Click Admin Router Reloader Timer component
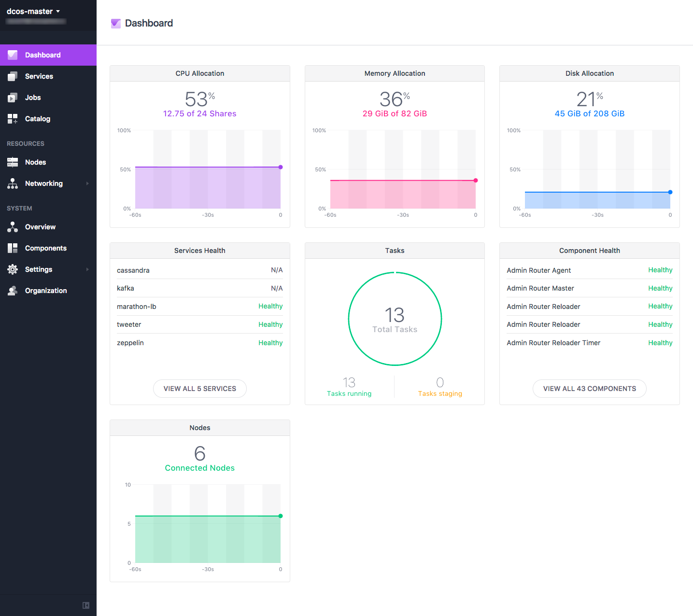The width and height of the screenshot is (693, 616). (590, 343)
